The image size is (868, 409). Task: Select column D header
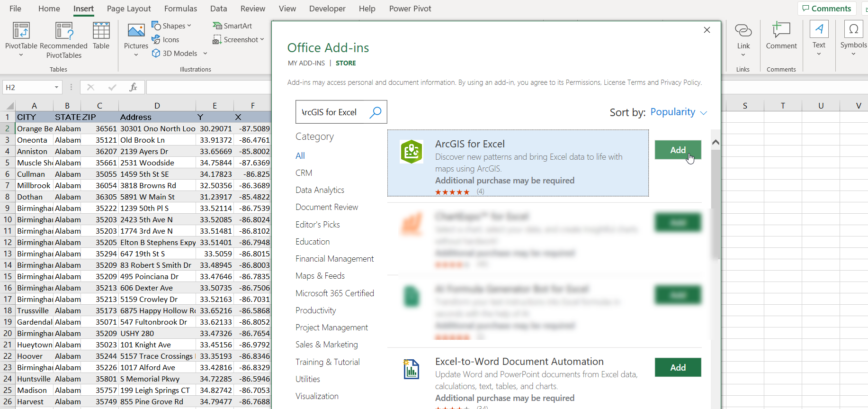coord(157,106)
